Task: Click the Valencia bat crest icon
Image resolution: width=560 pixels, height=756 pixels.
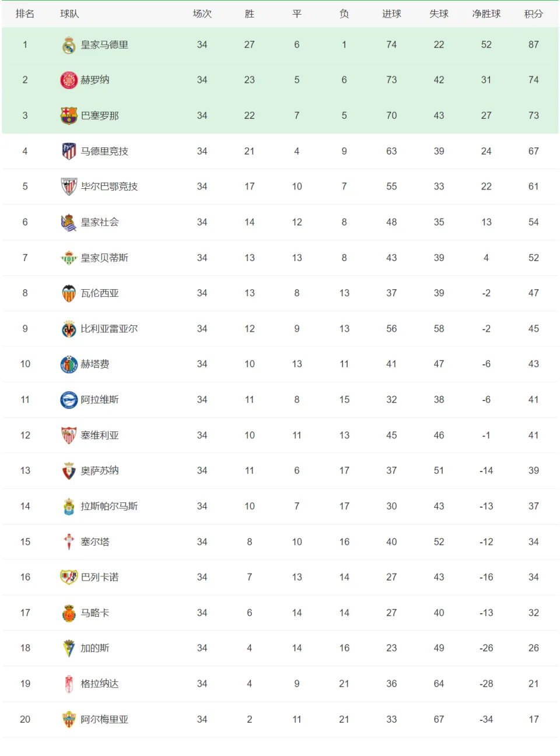Action: click(69, 293)
